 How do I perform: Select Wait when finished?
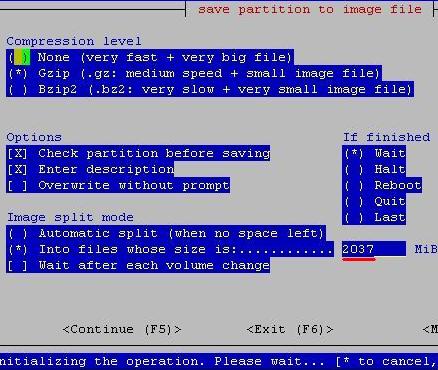[374, 153]
